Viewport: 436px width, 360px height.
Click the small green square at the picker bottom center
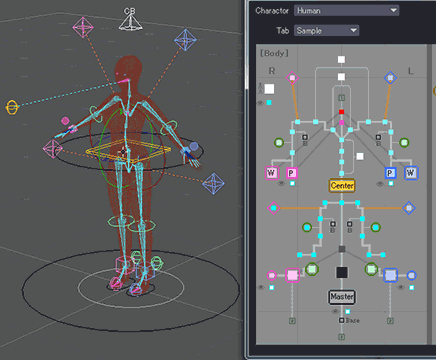pos(341,337)
